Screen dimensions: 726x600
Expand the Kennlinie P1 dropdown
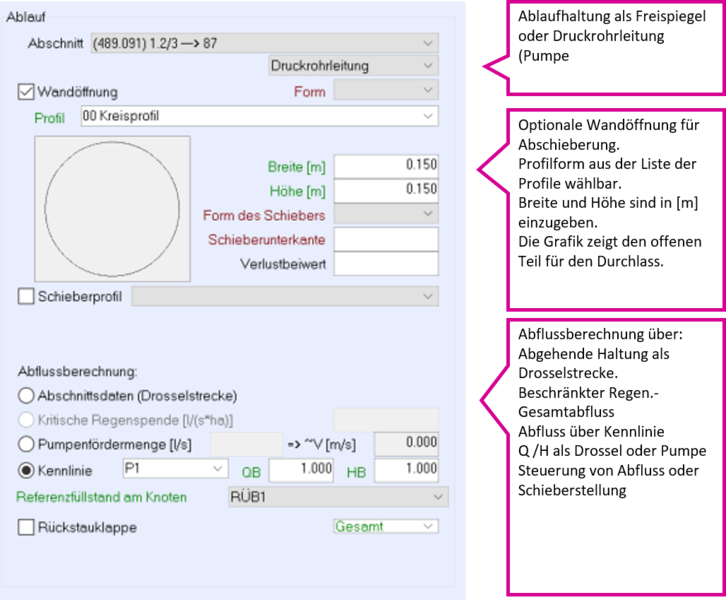219,468
